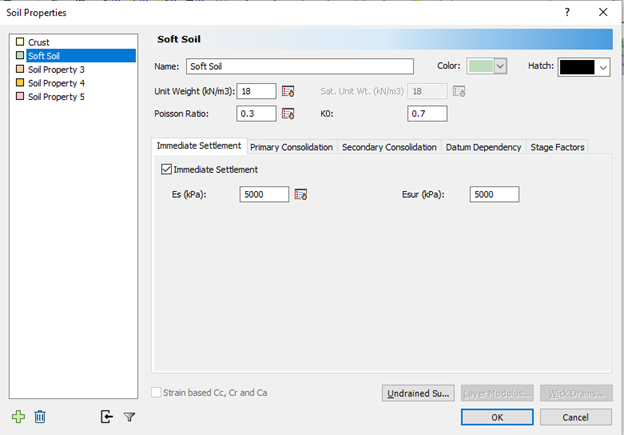Click the import/copy properties arrow icon
Screen dimensions: 624x435
(x=107, y=417)
